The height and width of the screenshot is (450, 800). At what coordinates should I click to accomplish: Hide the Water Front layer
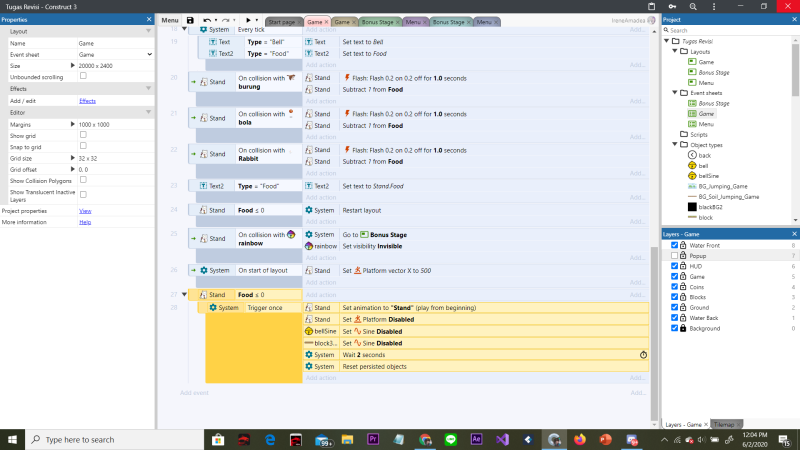click(x=674, y=245)
